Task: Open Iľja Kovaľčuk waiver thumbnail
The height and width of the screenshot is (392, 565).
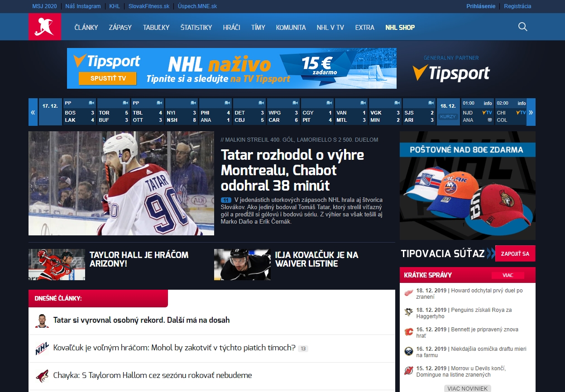Action: (242, 264)
